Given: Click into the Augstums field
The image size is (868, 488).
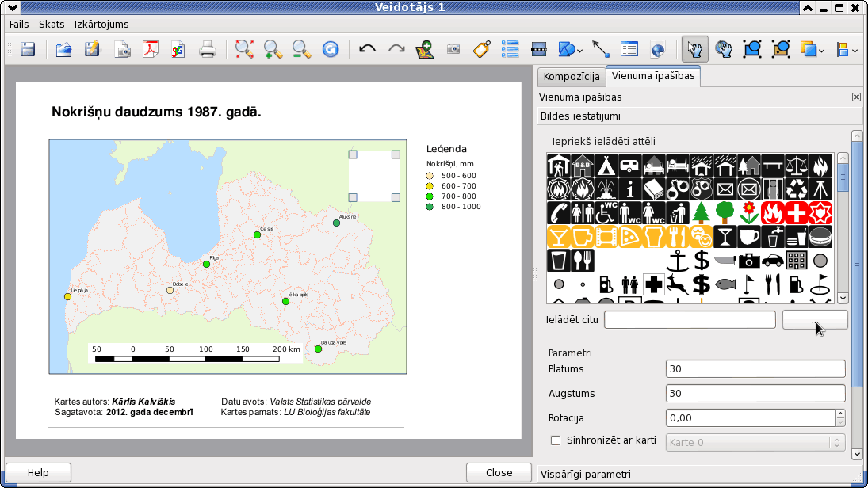Looking at the screenshot, I should click(x=755, y=394).
